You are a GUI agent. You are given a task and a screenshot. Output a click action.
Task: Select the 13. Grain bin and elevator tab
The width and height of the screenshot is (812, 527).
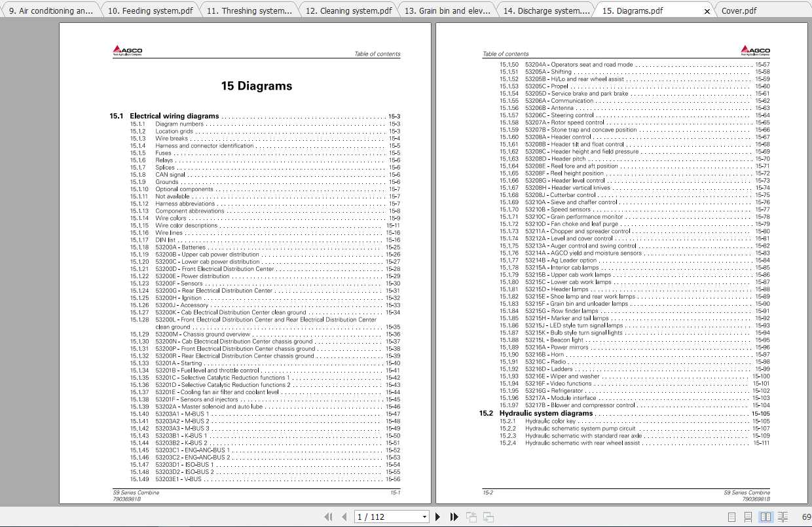[447, 10]
